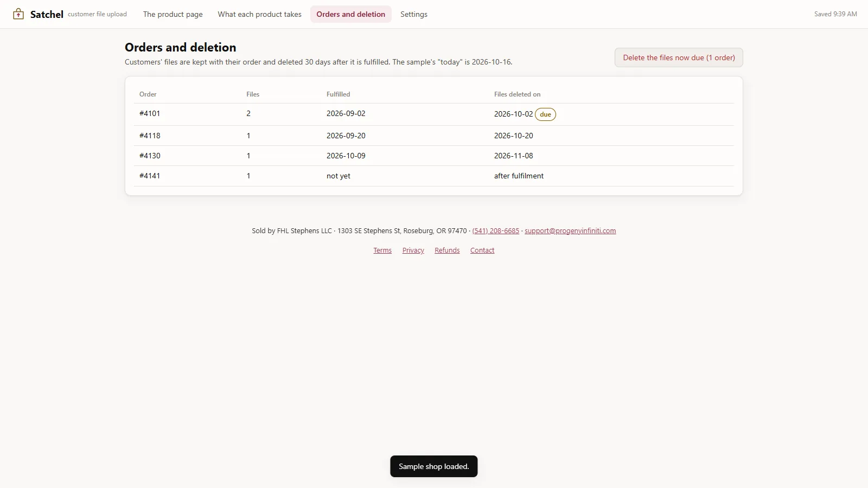
Task: Open the Contact footer link
Action: pyautogui.click(x=482, y=250)
